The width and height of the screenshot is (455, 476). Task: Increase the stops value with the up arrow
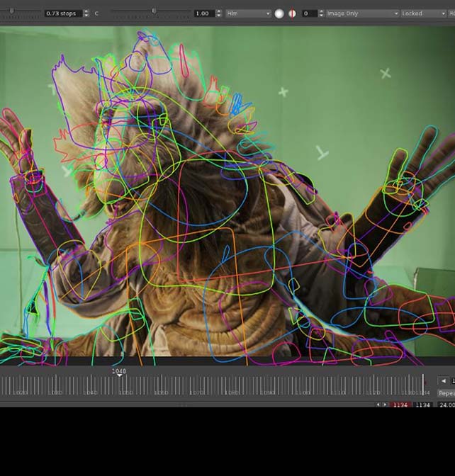[x=86, y=11]
